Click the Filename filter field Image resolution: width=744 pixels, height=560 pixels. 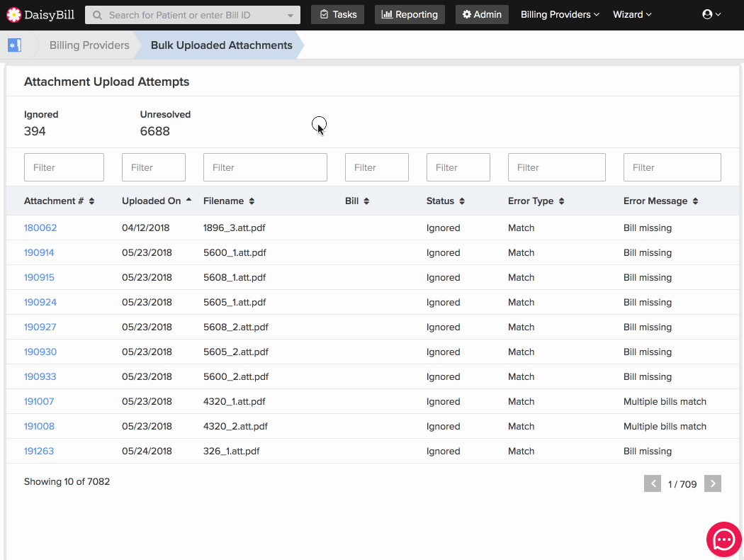(x=265, y=167)
